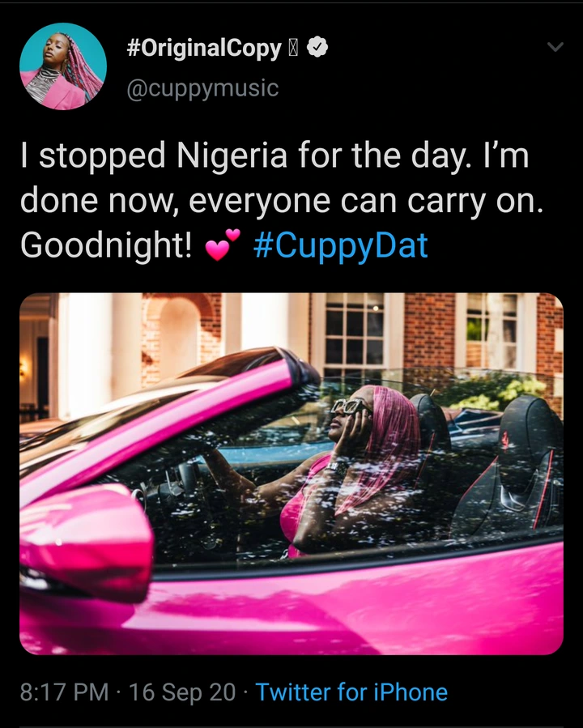This screenshot has width=583, height=728.
Task: Click the word 'Goodnight!' in the tweet
Action: [x=106, y=245]
